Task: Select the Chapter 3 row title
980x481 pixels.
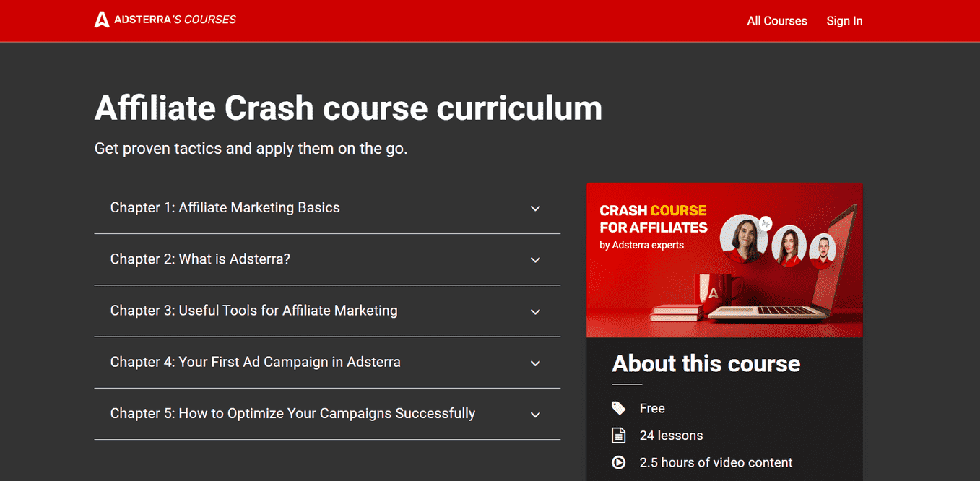Action: pos(253,311)
